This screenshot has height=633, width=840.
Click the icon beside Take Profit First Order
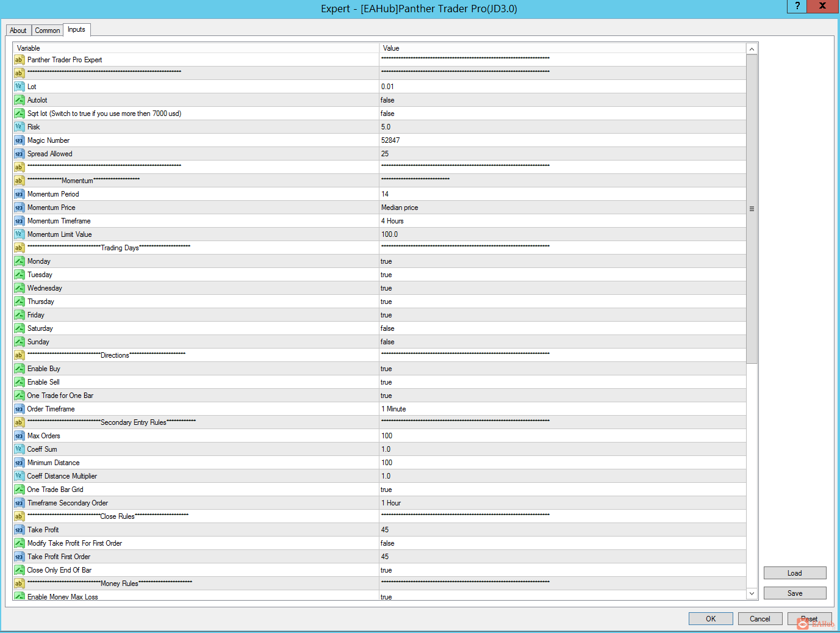point(19,557)
